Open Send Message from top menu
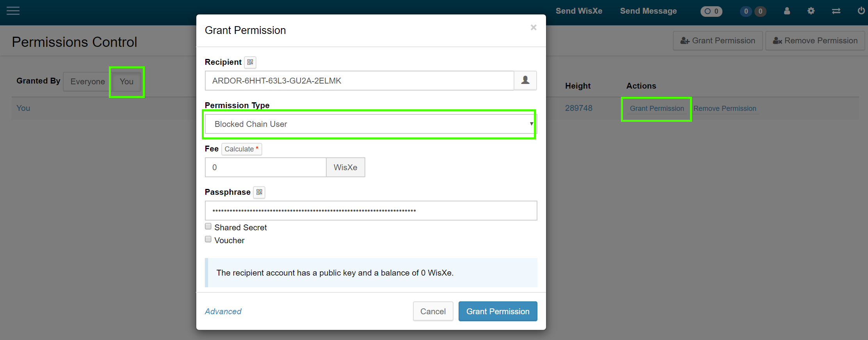The image size is (868, 340). [x=648, y=11]
